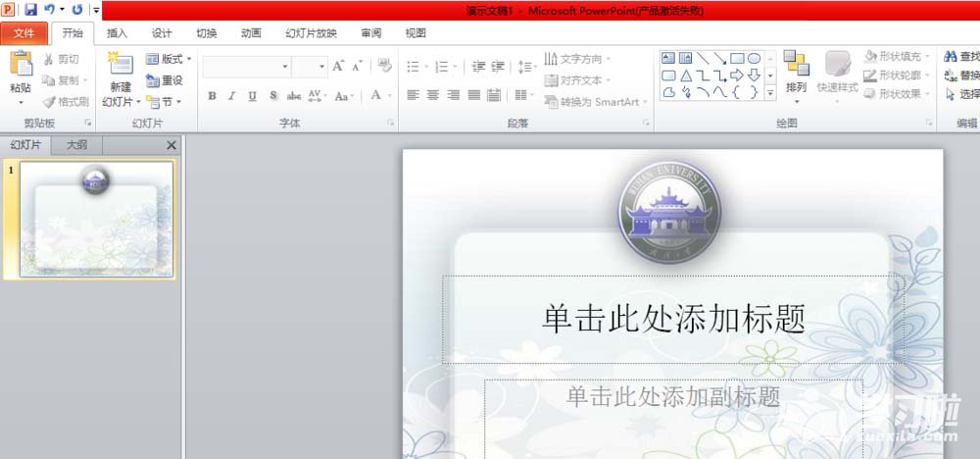Toggle Italic text style
Viewport: 980px width, 459px height.
click(232, 96)
